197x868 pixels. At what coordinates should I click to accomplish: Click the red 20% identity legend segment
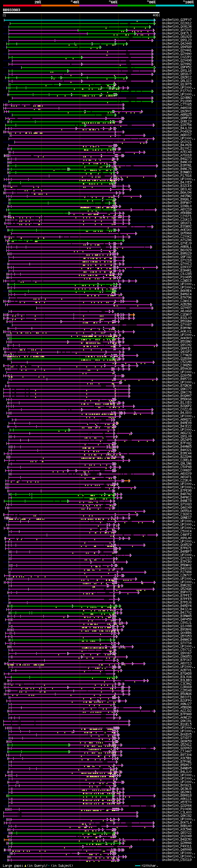click(x=22, y=6)
